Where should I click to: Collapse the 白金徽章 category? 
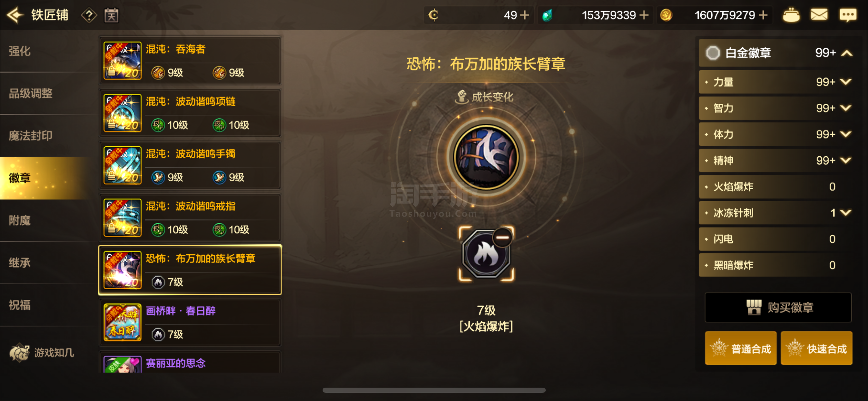tap(847, 53)
